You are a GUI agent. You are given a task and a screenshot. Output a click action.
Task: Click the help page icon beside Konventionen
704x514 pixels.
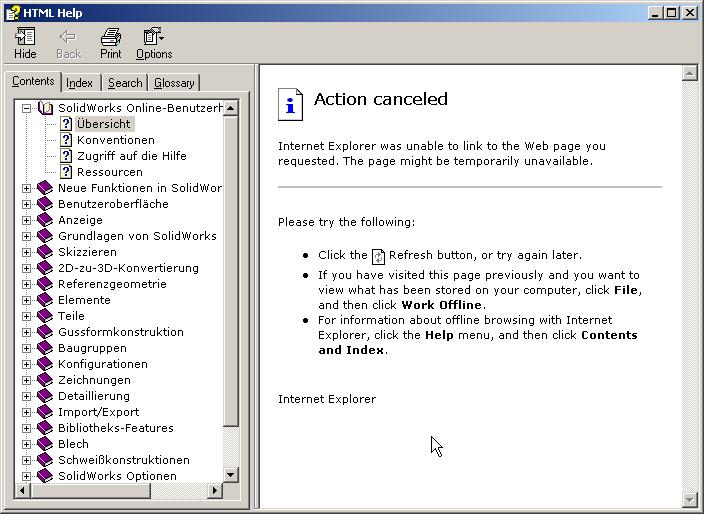click(x=66, y=140)
